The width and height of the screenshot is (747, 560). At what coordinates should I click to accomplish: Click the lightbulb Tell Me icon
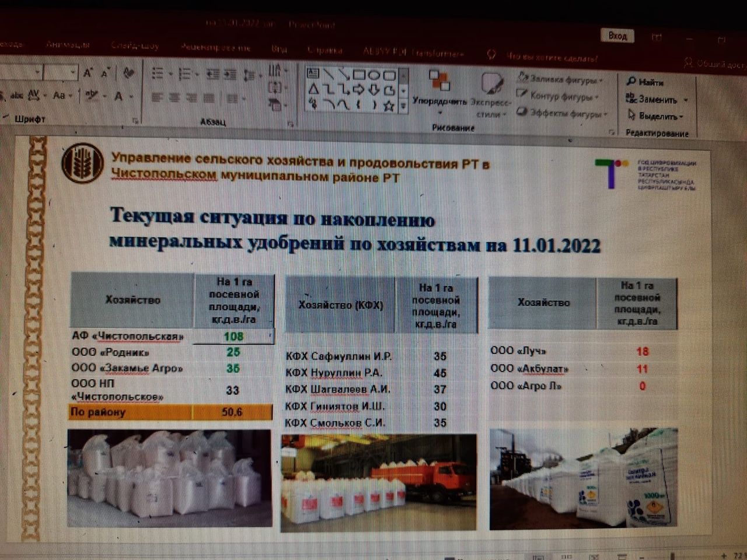tap(491, 55)
